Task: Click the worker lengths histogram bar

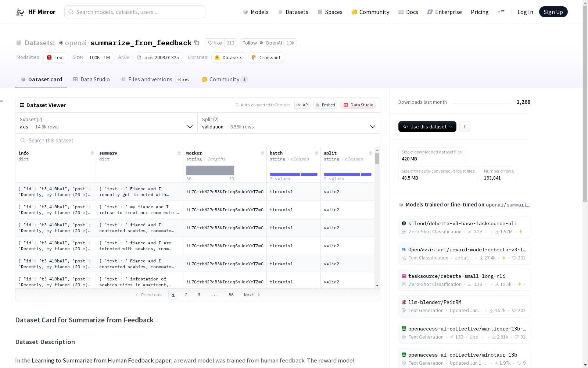Action: pos(210,170)
